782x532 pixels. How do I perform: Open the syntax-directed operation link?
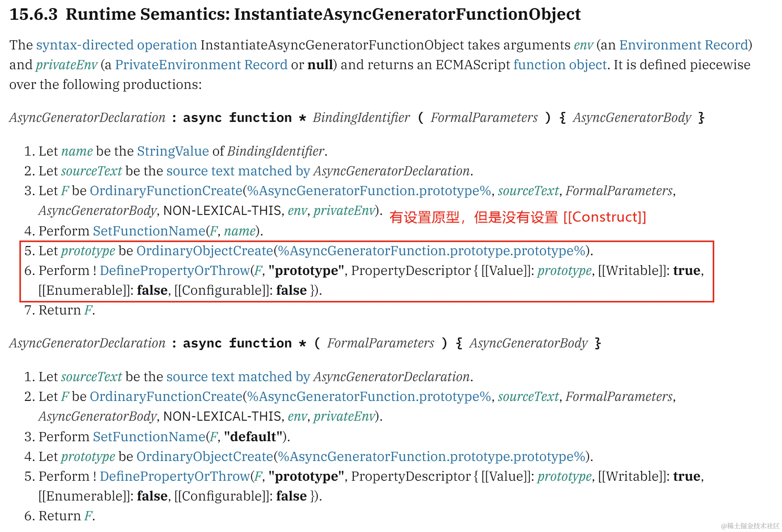pyautogui.click(x=117, y=45)
